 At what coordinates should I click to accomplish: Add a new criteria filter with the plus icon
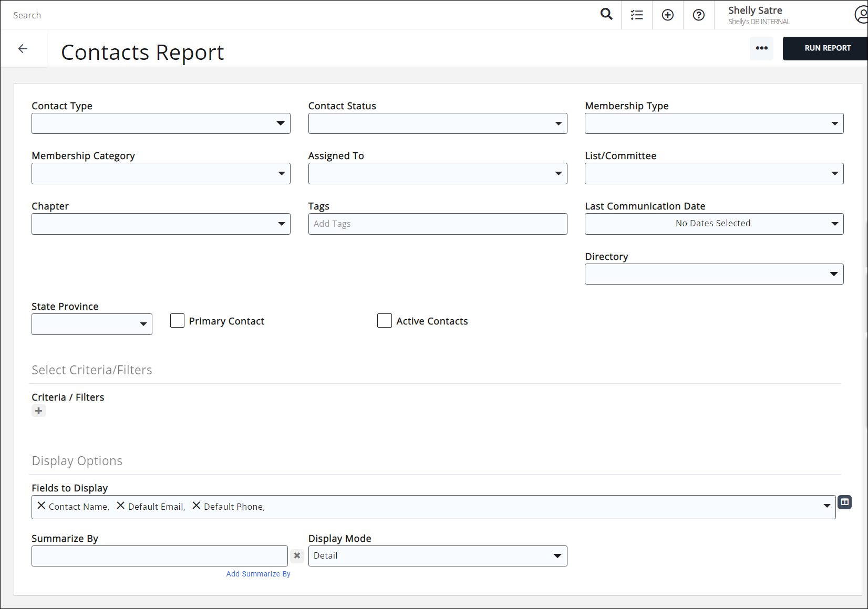[x=38, y=411]
